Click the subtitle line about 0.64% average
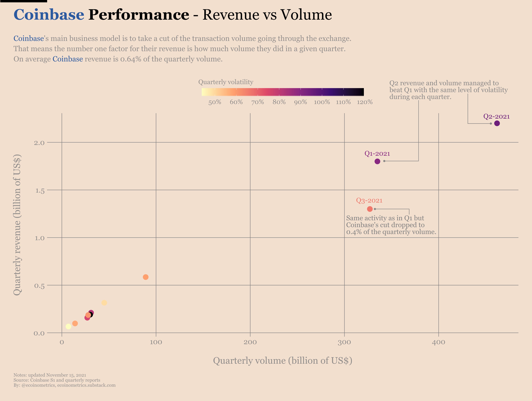Viewport: 532px width, 401px height. (x=118, y=59)
